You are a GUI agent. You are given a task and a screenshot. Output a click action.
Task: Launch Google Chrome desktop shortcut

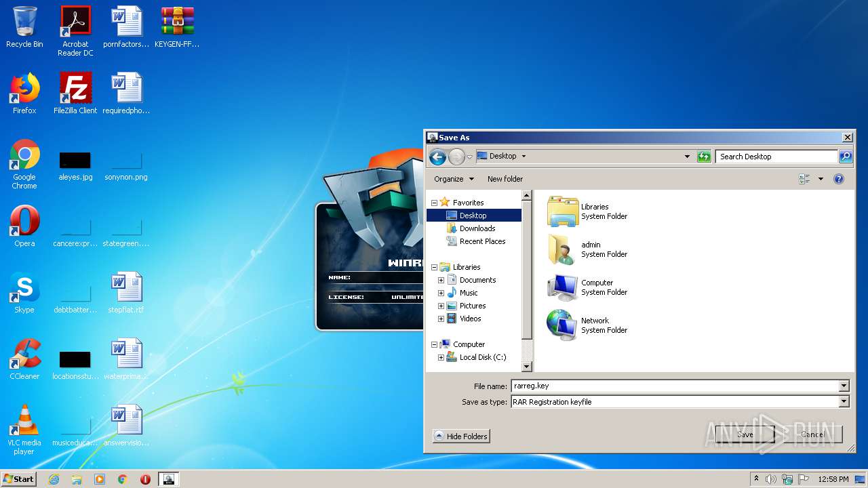click(x=24, y=164)
